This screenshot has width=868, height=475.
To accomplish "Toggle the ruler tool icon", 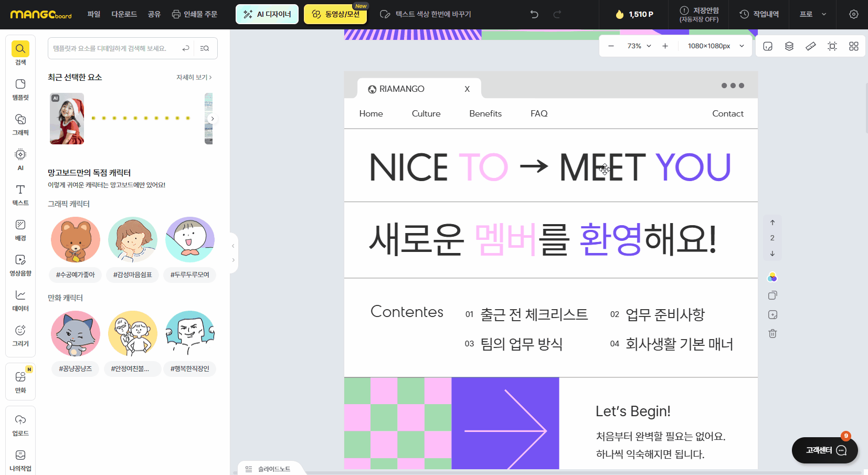I will click(811, 46).
